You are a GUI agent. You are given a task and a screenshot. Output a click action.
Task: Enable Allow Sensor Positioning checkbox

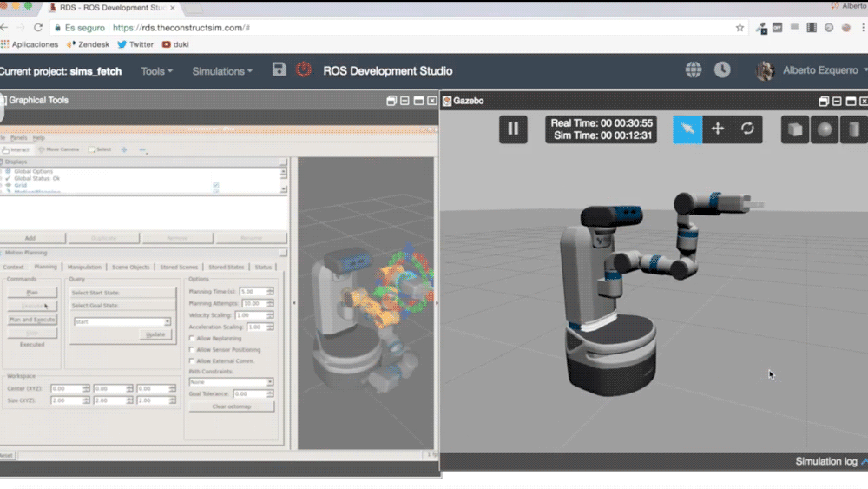click(x=192, y=350)
